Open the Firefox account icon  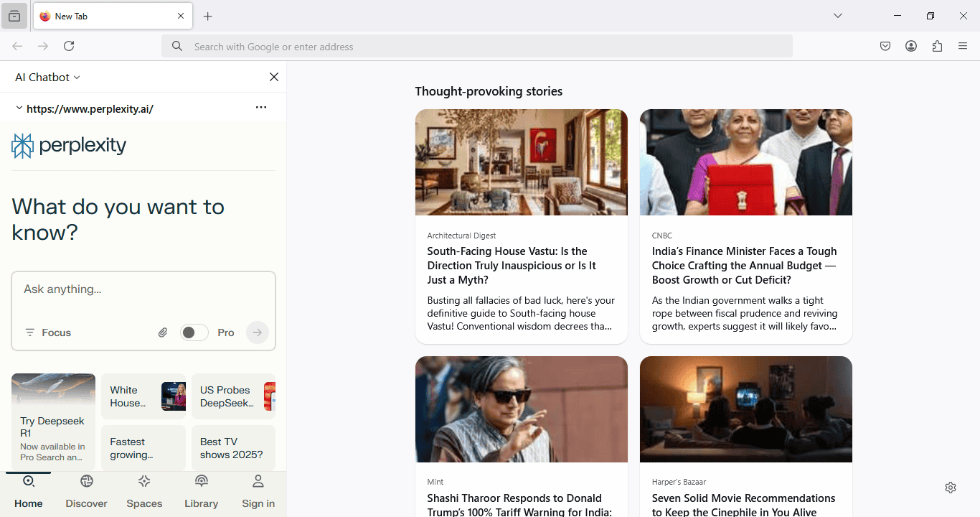point(911,47)
